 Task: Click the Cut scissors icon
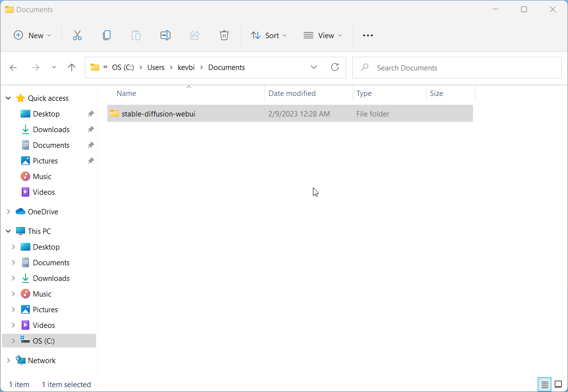(77, 35)
